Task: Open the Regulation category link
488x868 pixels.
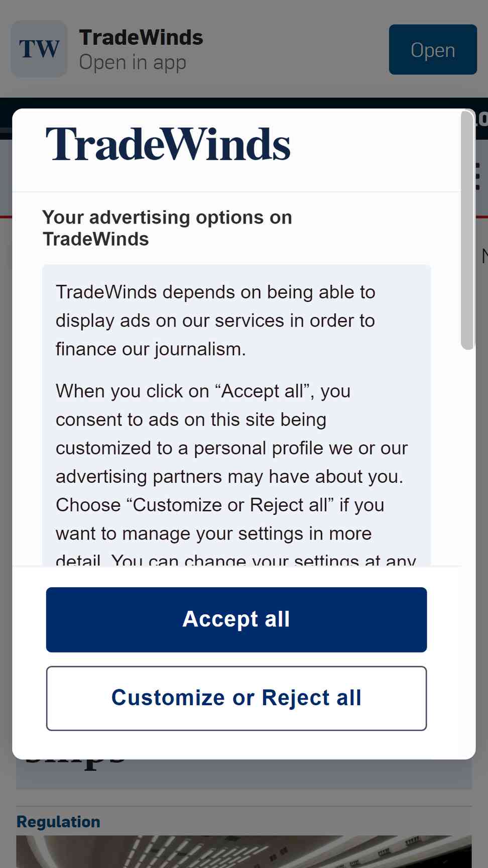Action: coord(58,822)
